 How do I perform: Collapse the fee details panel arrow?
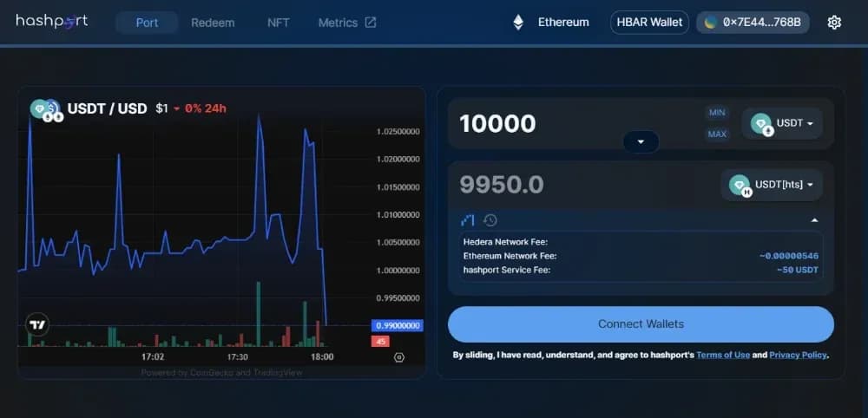point(814,220)
